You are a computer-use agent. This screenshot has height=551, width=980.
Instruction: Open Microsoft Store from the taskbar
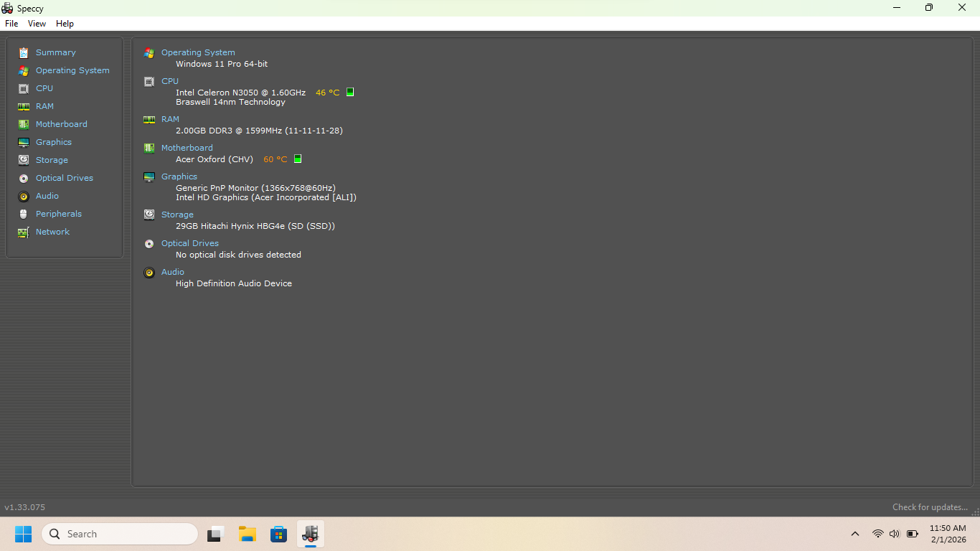(x=279, y=534)
